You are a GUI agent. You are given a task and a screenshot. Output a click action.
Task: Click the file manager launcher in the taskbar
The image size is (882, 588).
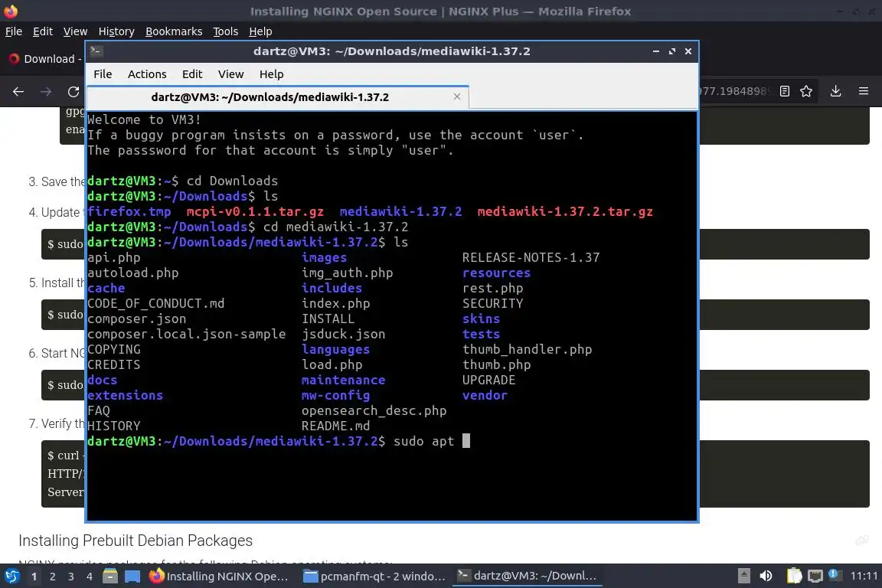tap(110, 577)
